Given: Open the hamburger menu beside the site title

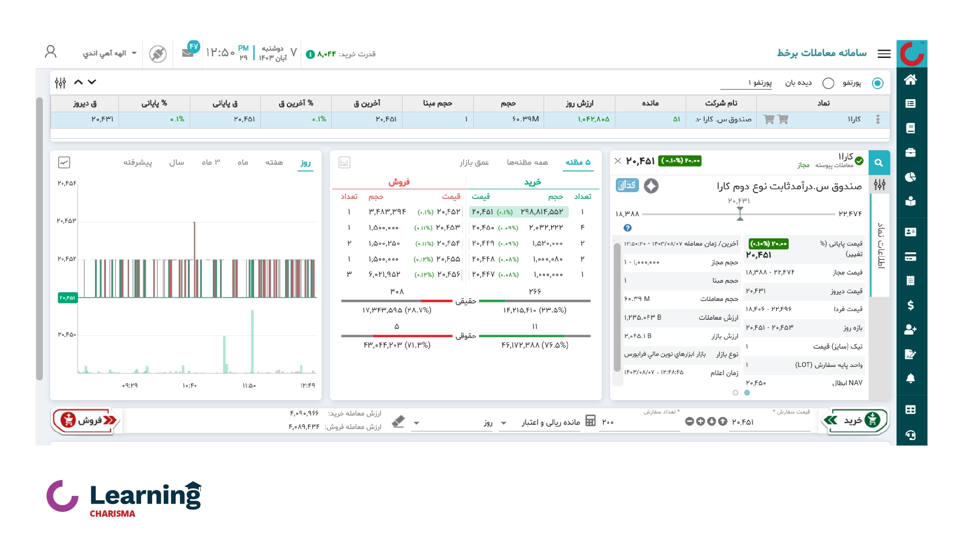Looking at the screenshot, I should [x=884, y=54].
